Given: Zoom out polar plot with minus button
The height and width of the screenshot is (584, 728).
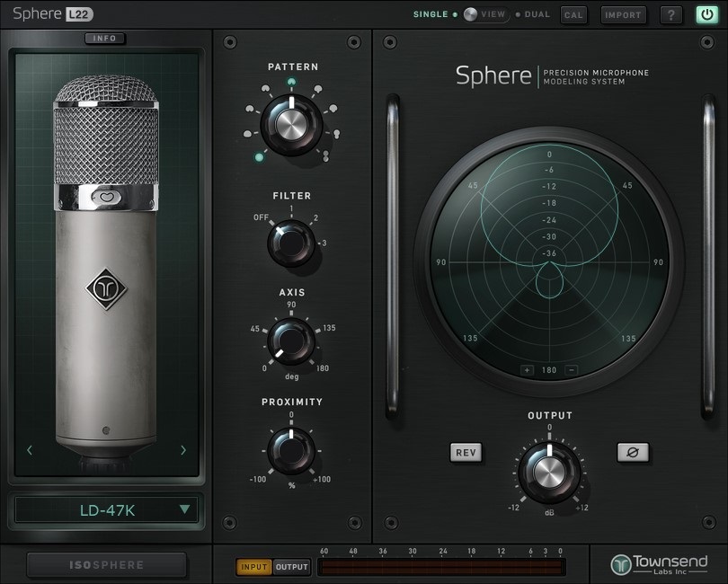Looking at the screenshot, I should [x=571, y=370].
